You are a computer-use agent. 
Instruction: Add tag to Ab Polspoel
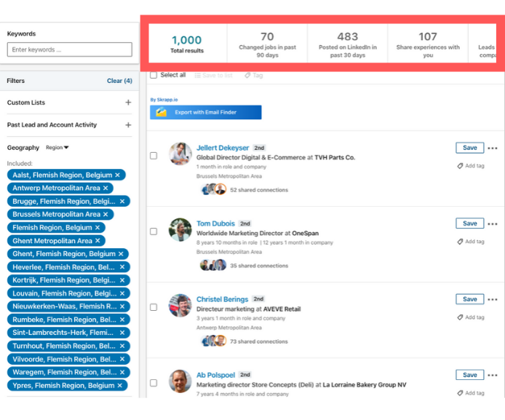[471, 393]
